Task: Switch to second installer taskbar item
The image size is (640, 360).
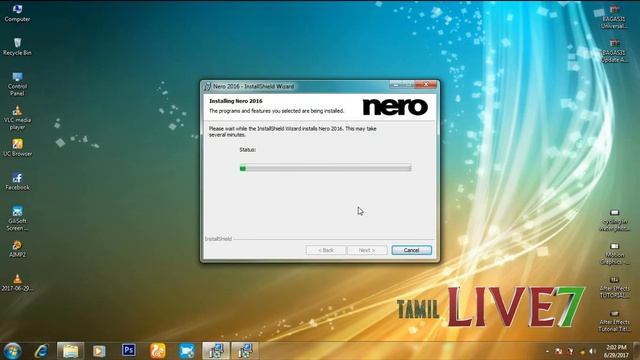Action: [x=245, y=351]
